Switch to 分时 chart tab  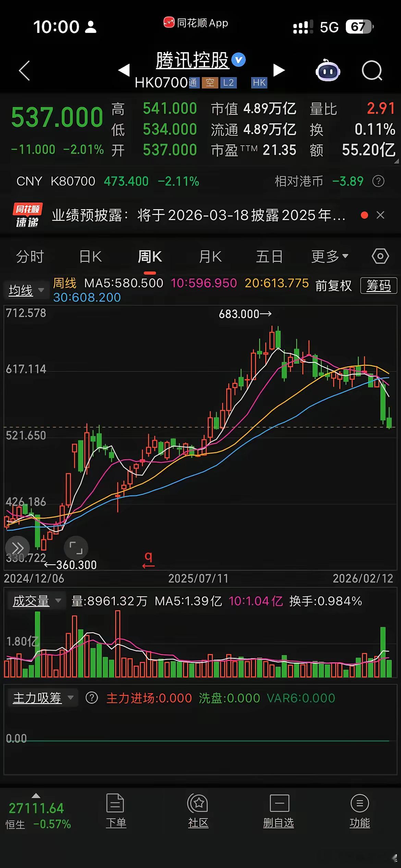click(x=30, y=257)
